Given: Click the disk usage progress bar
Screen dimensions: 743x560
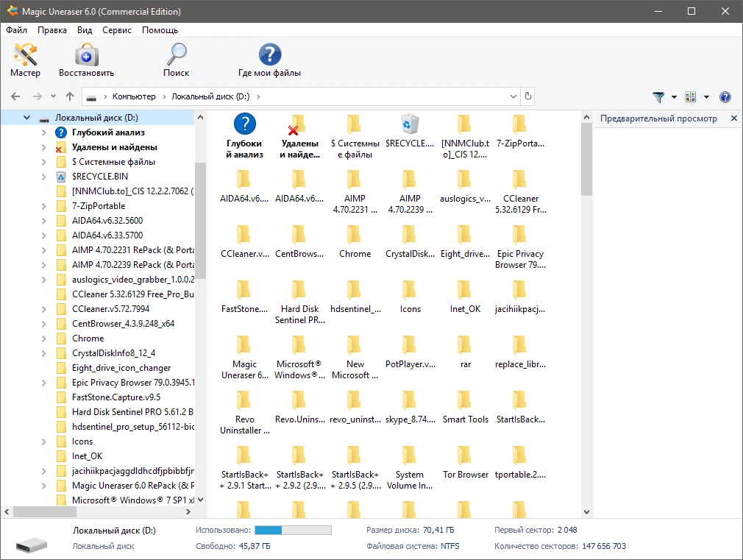Looking at the screenshot, I should 293,530.
